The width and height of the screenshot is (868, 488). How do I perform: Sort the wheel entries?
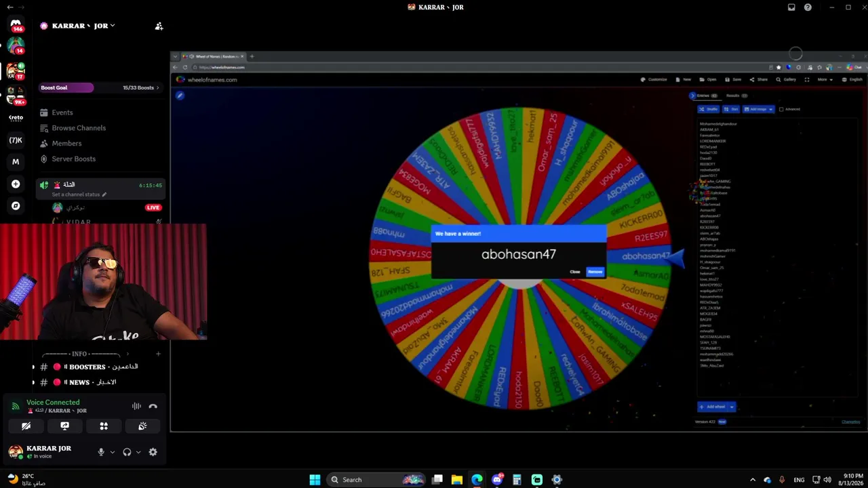[731, 109]
